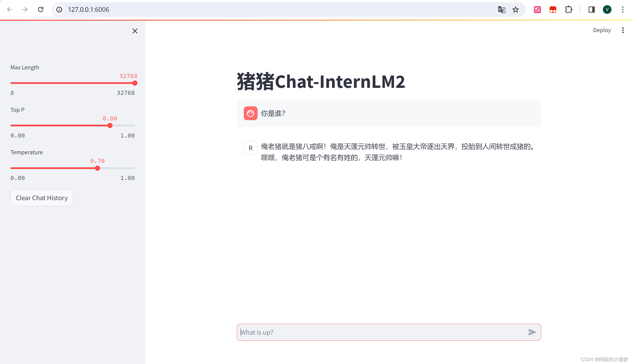Close the sidebar with the X icon
The image size is (632, 364).
(x=135, y=31)
